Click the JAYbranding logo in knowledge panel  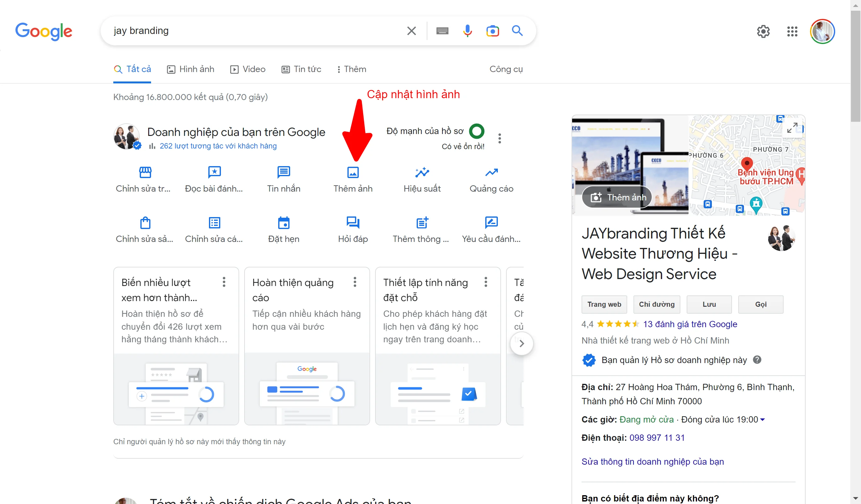(781, 238)
